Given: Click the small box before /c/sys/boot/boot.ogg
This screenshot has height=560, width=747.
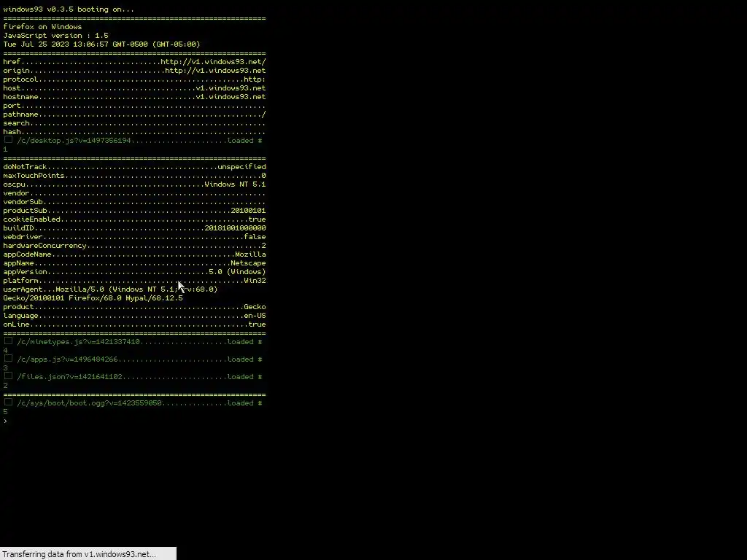Looking at the screenshot, I should [8, 402].
